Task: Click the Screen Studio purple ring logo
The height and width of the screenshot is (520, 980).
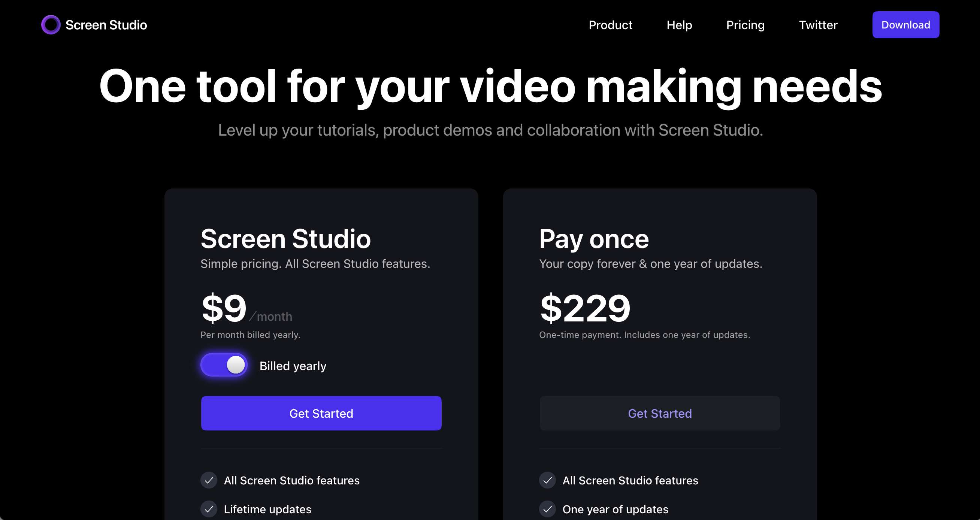Action: pyautogui.click(x=51, y=25)
